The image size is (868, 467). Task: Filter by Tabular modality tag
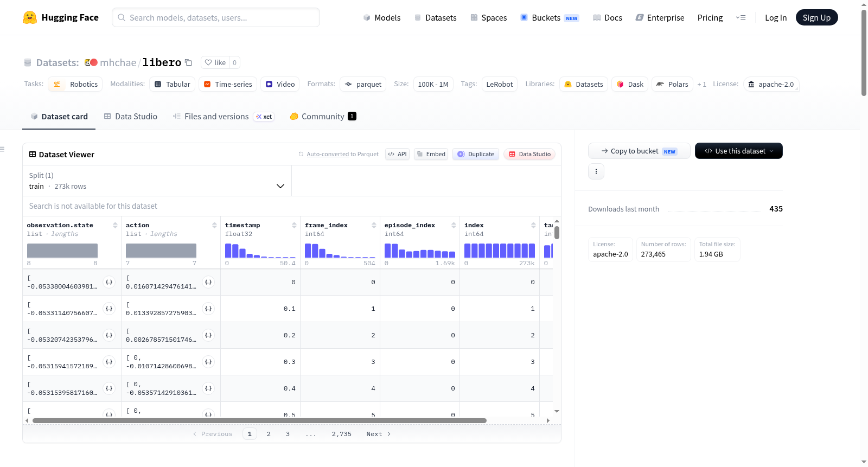[173, 84]
